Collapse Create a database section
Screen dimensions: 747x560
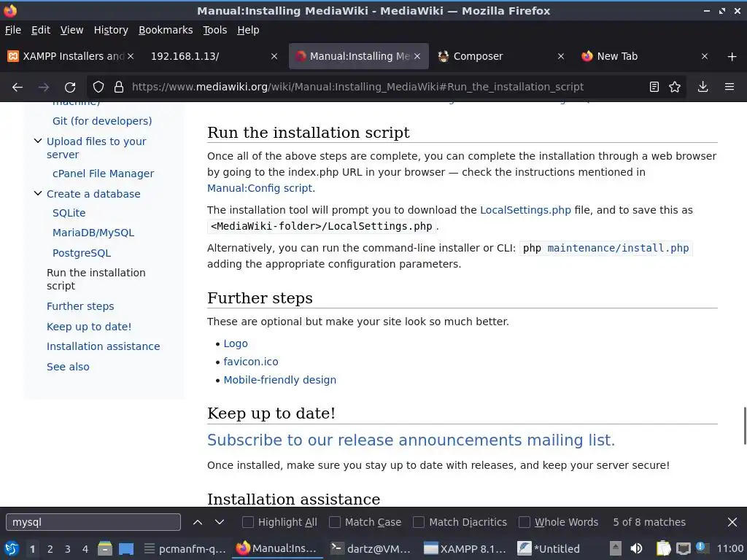tap(38, 193)
